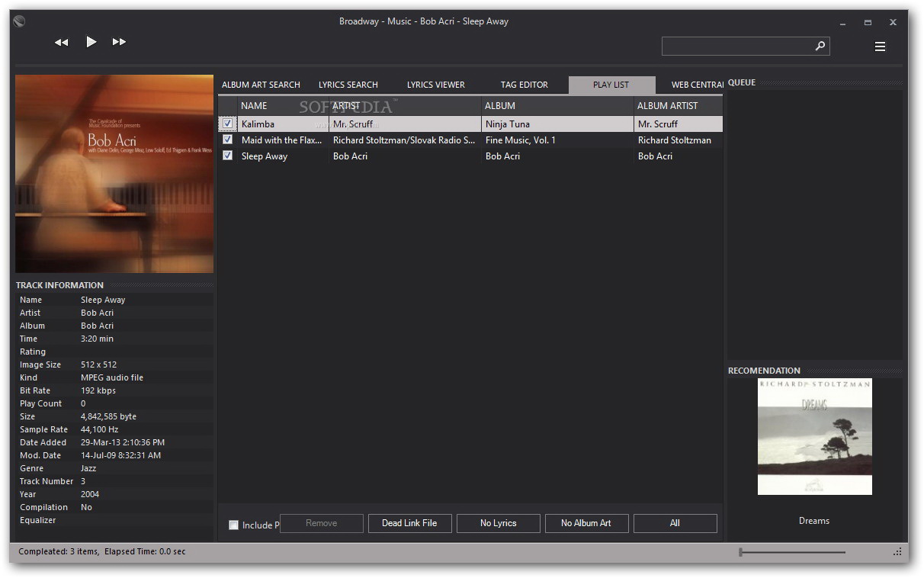The height and width of the screenshot is (578, 924).
Task: Adjust the volume slider in status bar
Action: tap(792, 552)
